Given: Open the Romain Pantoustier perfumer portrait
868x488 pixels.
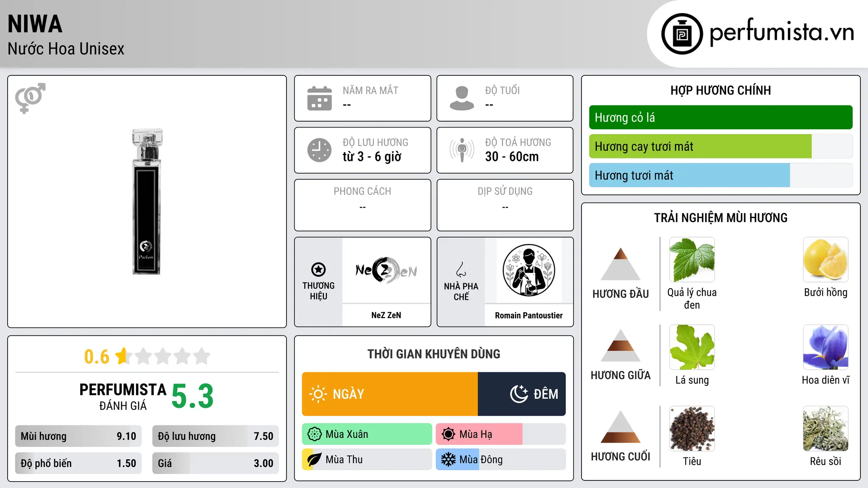Looking at the screenshot, I should 529,270.
